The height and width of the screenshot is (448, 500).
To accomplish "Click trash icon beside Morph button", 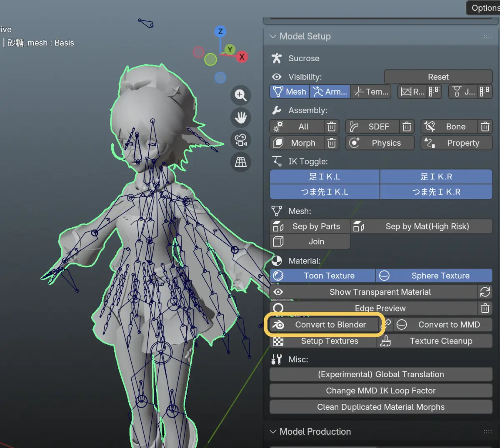I will [x=331, y=143].
